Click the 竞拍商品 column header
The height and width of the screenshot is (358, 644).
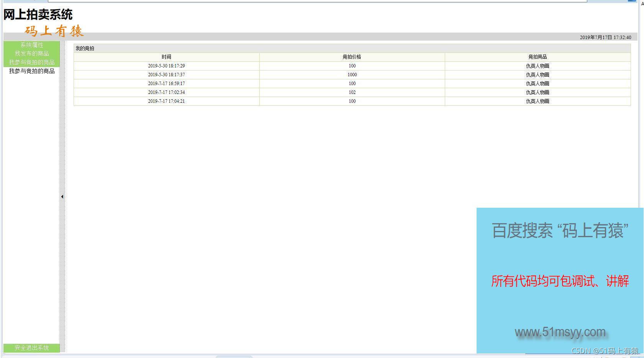point(537,57)
